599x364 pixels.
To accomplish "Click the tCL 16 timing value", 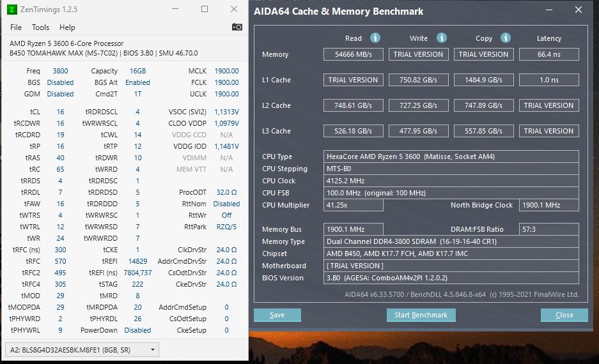I will tap(60, 112).
